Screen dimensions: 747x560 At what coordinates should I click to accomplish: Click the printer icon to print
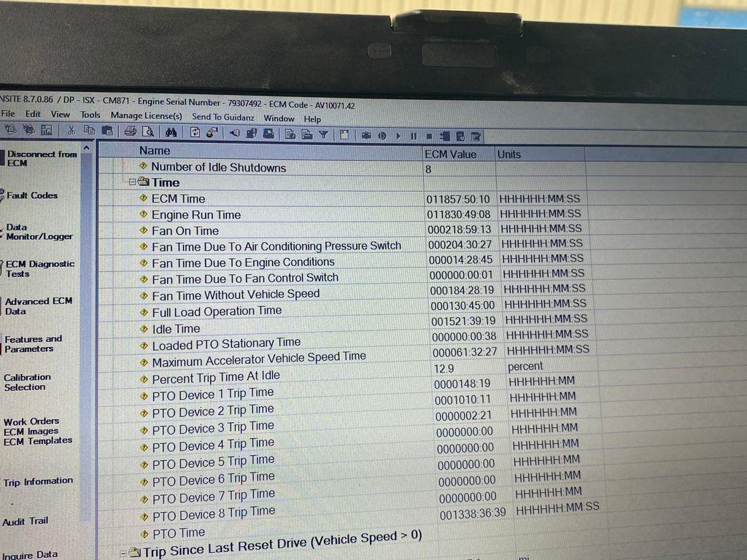click(130, 131)
